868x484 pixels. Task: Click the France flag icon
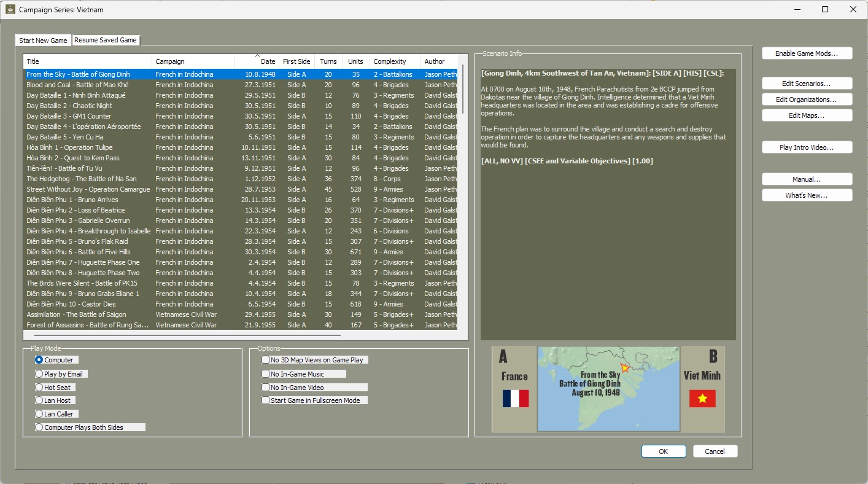coord(516,399)
